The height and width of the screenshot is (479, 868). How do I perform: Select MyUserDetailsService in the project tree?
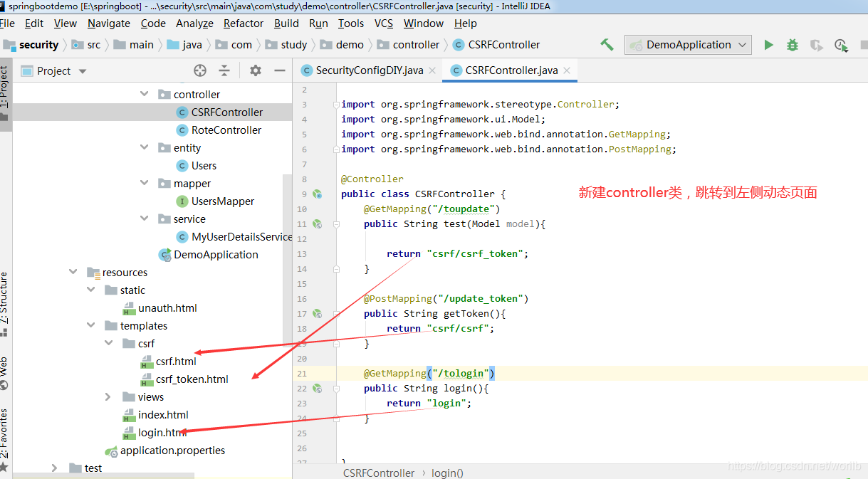tap(241, 236)
